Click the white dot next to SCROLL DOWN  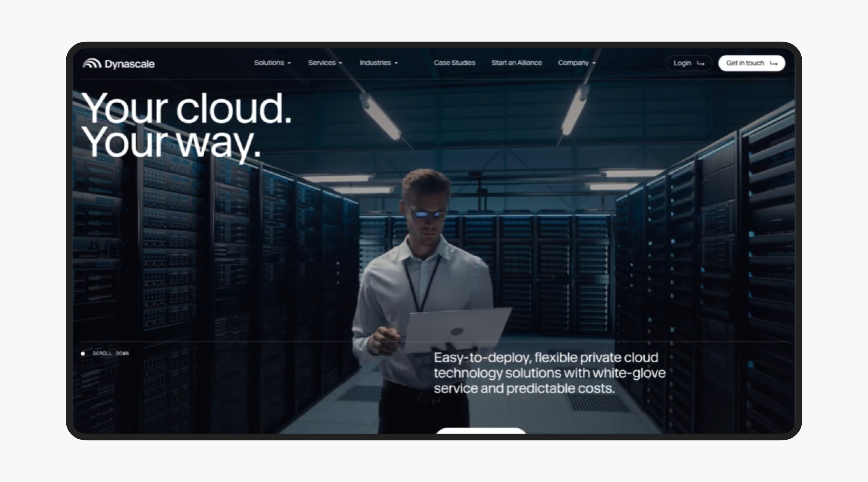click(x=83, y=353)
